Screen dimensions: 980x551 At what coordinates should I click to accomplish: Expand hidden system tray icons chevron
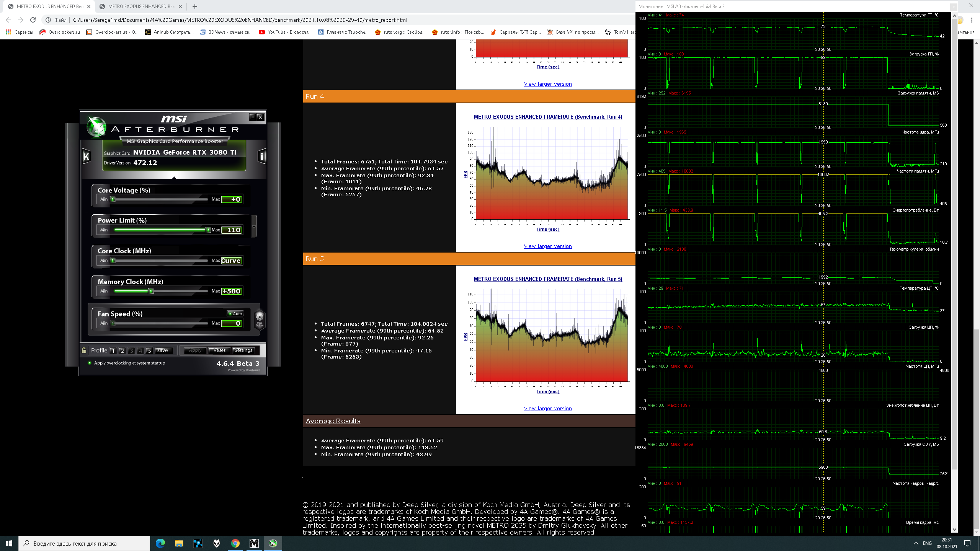916,543
